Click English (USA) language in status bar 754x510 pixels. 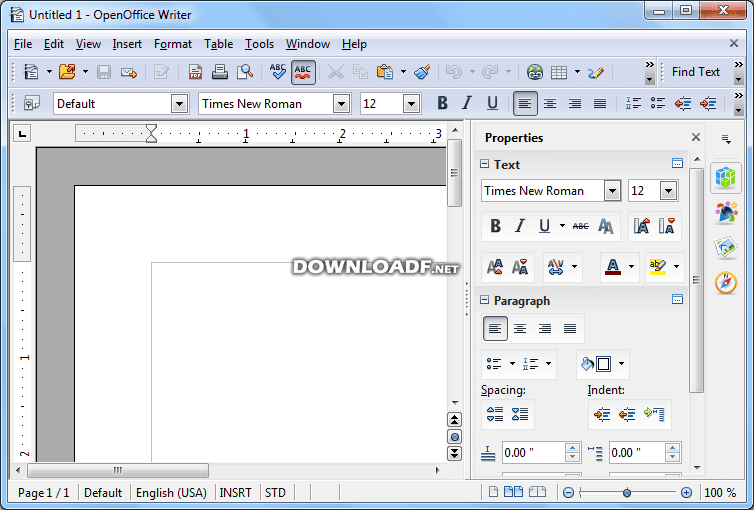(x=171, y=493)
